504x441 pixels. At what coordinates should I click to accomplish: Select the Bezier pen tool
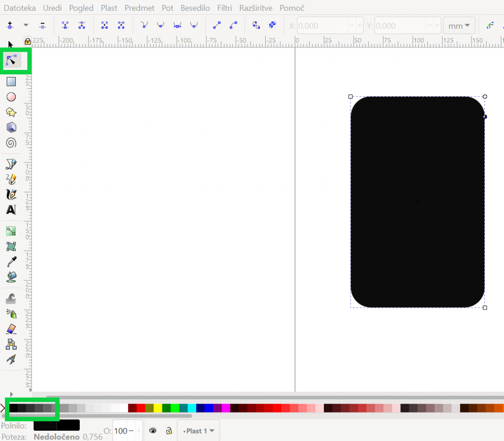pos(11,164)
